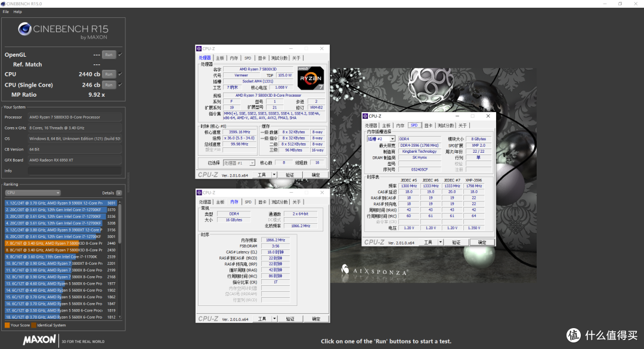Image resolution: width=644 pixels, height=349 pixels.
Task: Toggle the CPU test checkbox
Action: [120, 74]
